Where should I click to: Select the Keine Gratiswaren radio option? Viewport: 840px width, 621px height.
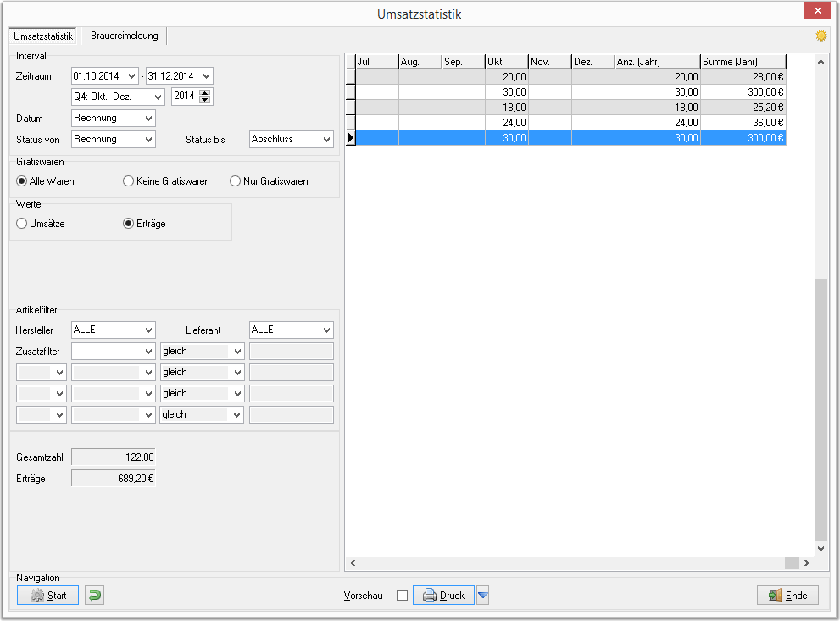[x=166, y=181]
